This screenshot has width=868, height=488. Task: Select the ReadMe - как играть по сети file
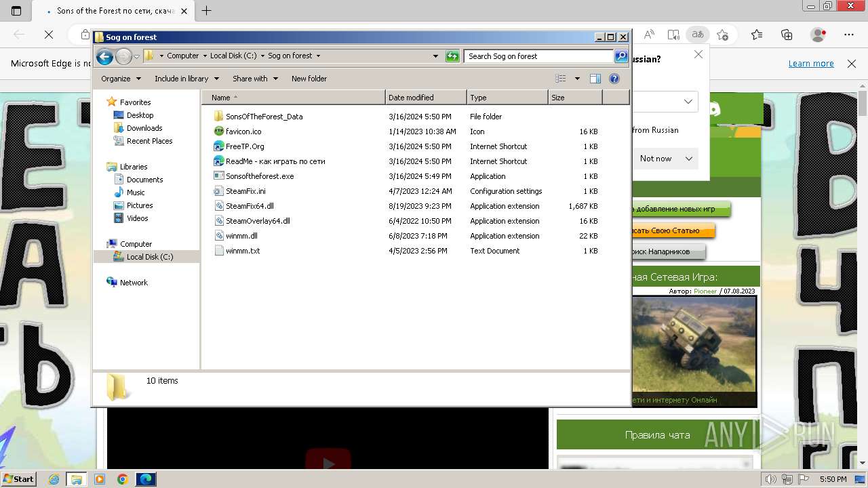click(275, 161)
